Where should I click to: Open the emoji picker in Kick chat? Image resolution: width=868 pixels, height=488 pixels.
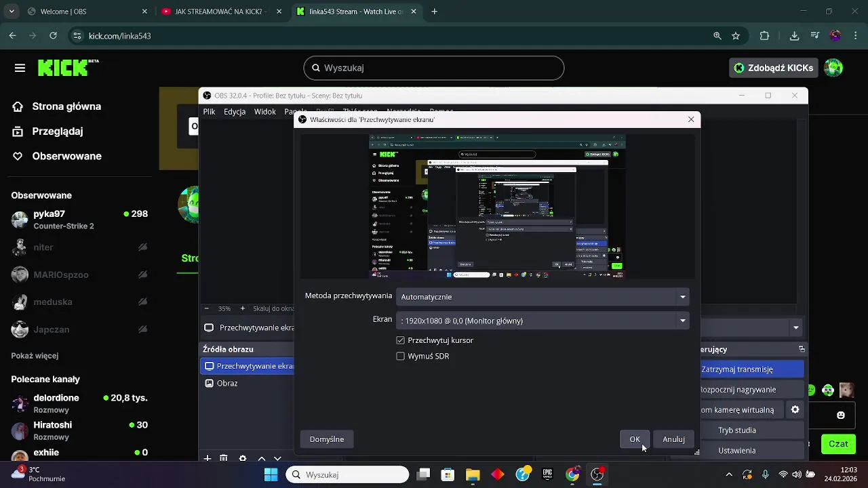(x=841, y=415)
